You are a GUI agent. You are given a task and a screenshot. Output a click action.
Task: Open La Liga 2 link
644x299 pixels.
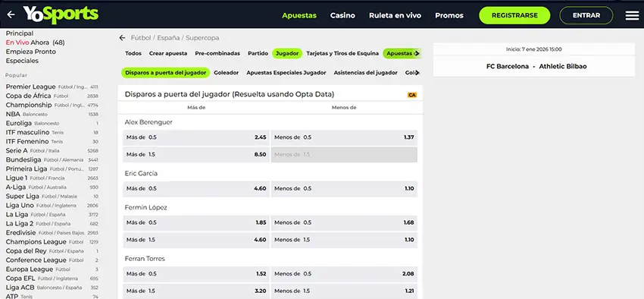click(52, 223)
